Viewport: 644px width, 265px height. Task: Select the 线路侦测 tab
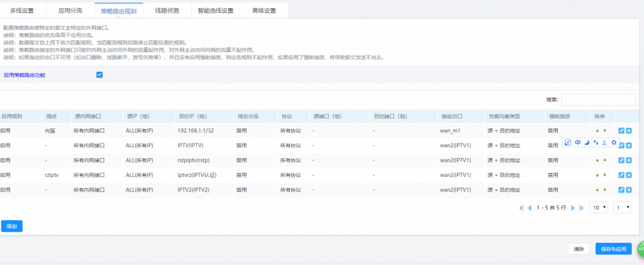167,11
